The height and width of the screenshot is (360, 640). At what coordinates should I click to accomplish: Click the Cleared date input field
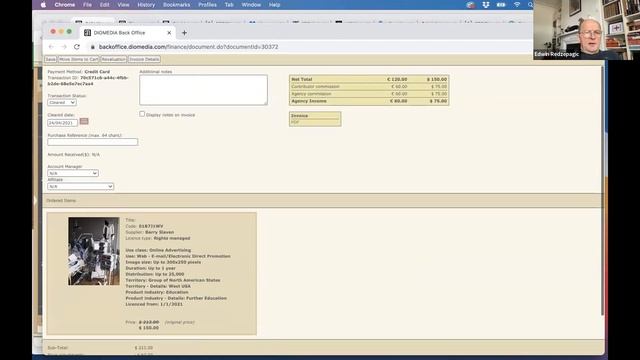pos(62,122)
